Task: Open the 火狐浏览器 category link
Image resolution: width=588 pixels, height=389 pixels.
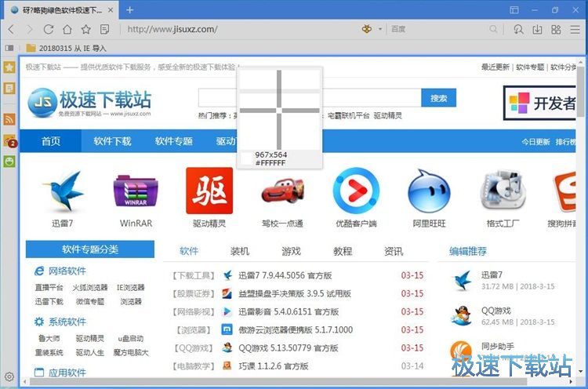Action: (90, 287)
